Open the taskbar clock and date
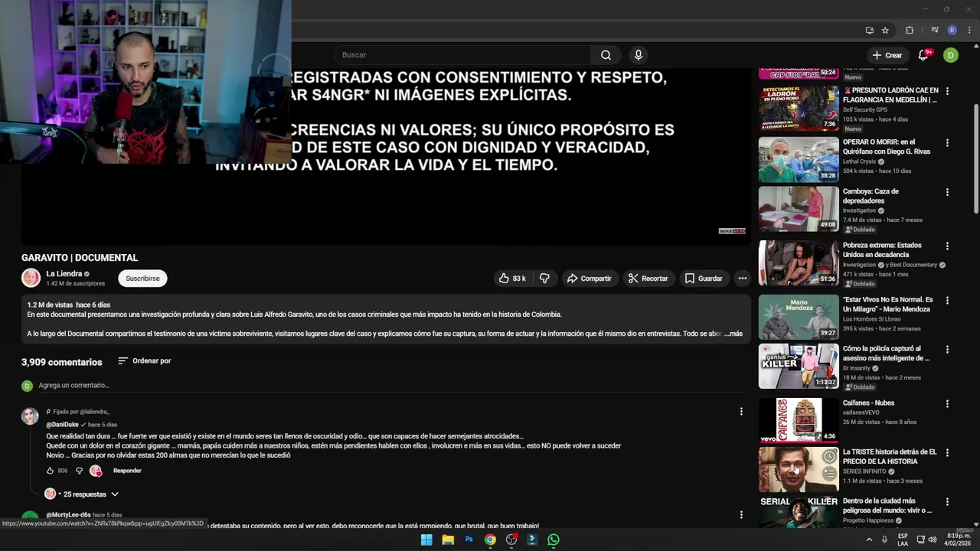980x551 pixels. click(x=958, y=540)
